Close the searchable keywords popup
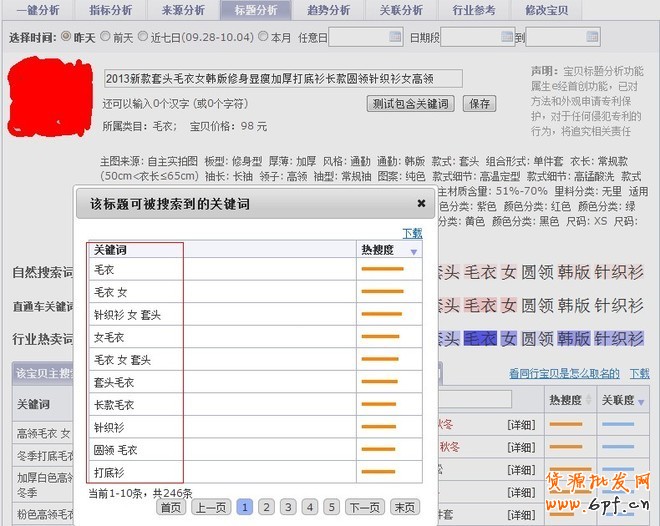Image resolution: width=660 pixels, height=526 pixels. [x=421, y=203]
